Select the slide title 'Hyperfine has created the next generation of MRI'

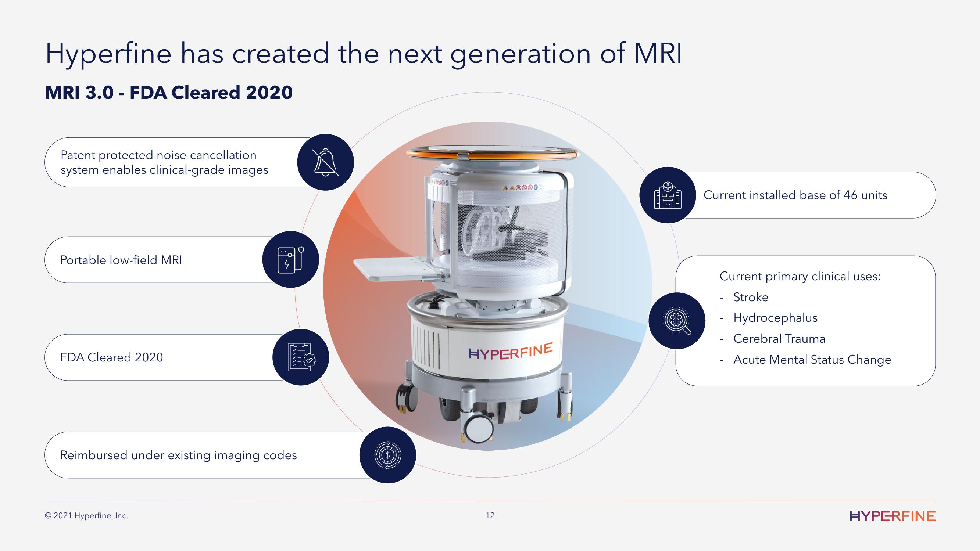pos(364,54)
